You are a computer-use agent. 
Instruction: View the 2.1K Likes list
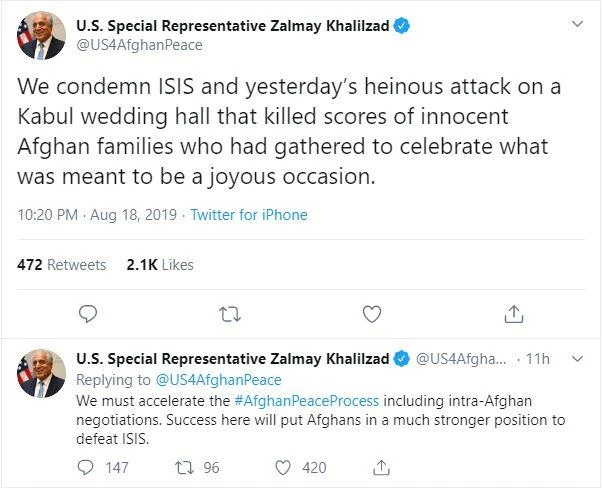[x=160, y=265]
